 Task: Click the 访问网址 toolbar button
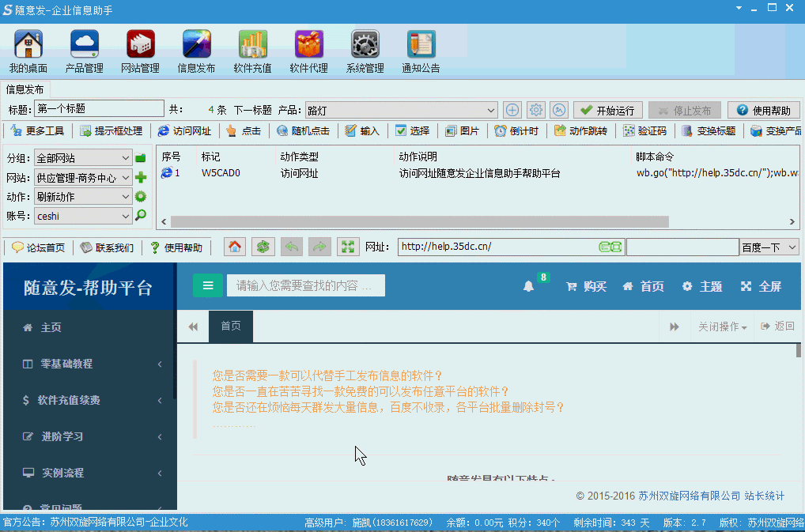tap(185, 130)
